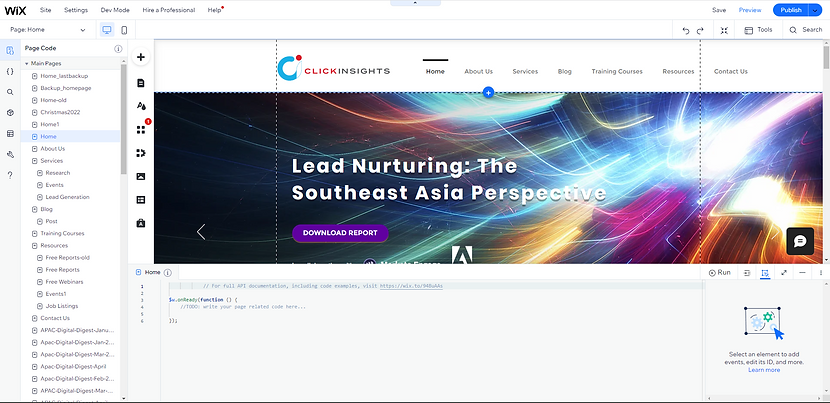The height and width of the screenshot is (403, 830).
Task: Open the puzzle-piece business tools icon
Action: tap(141, 153)
